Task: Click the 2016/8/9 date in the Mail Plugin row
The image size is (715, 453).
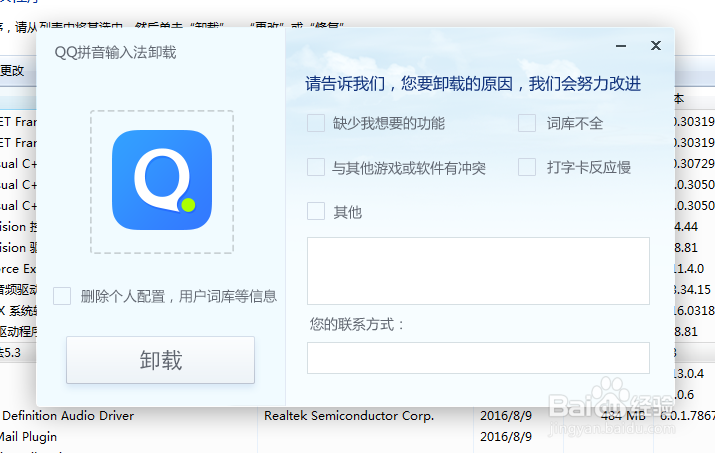Action: point(506,437)
